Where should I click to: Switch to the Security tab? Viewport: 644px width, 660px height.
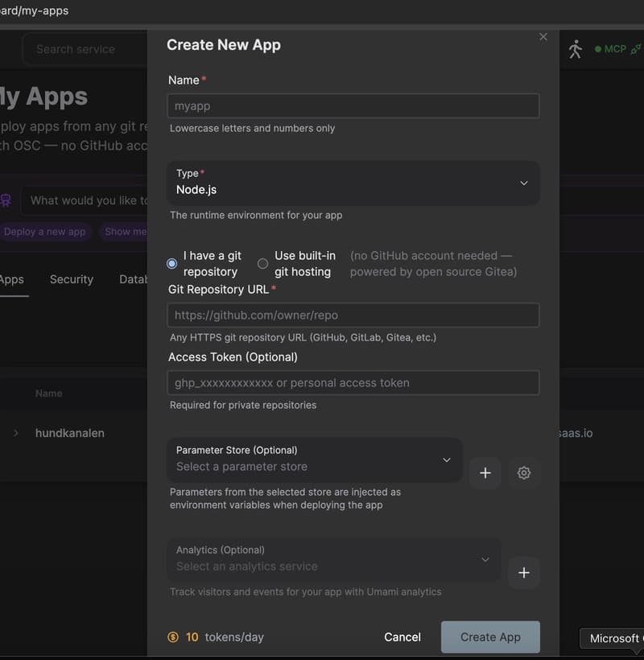tap(71, 279)
